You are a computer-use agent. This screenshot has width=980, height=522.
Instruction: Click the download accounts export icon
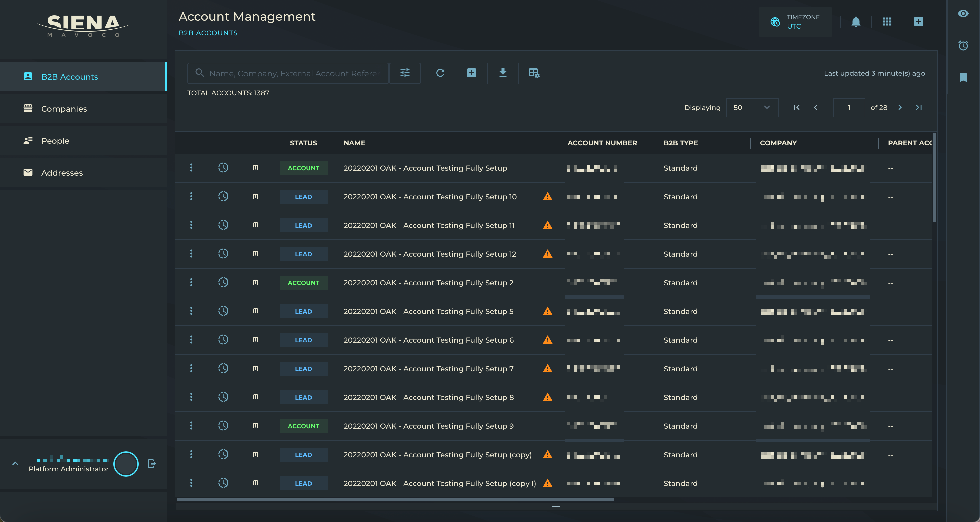[x=503, y=73]
